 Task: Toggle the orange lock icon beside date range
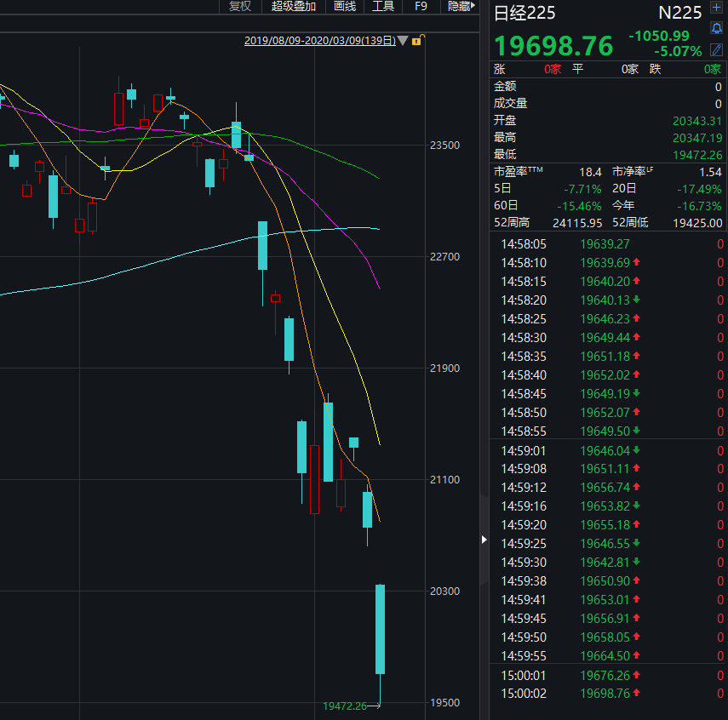point(420,39)
